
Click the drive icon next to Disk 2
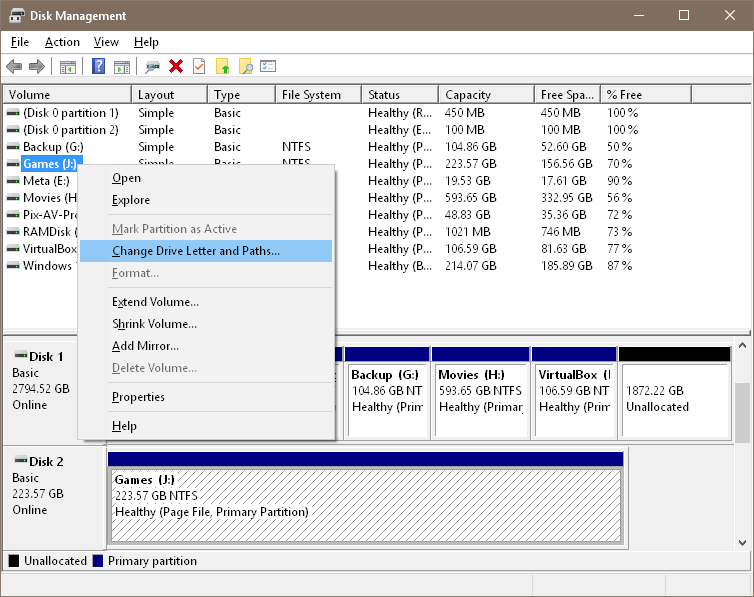click(20, 460)
